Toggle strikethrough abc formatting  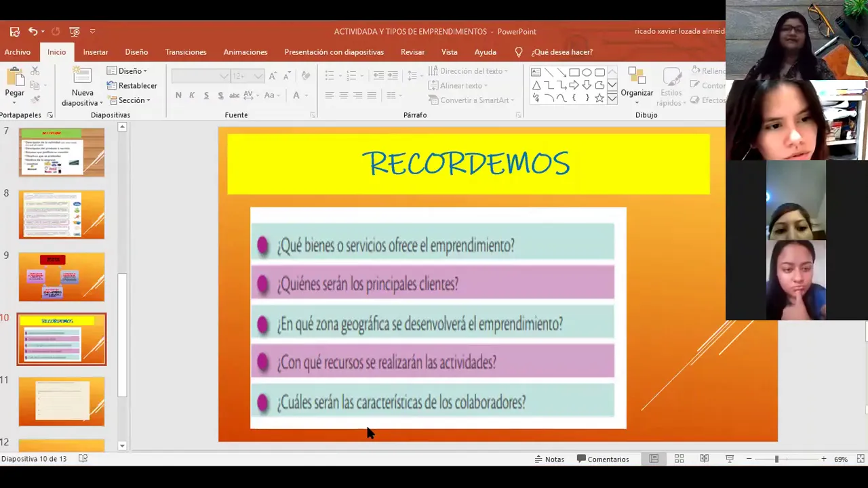[235, 96]
